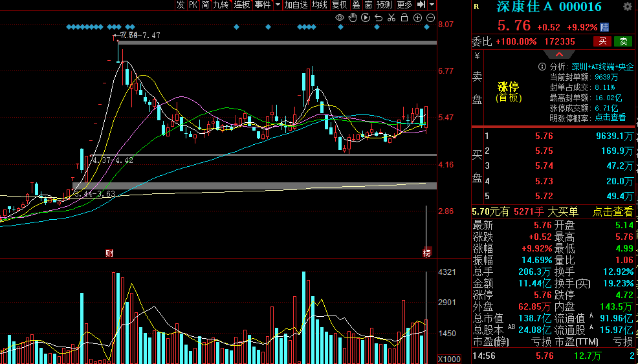638x364 pixels.
Task: Click the 量比 1.06 value
Action: pos(624,260)
